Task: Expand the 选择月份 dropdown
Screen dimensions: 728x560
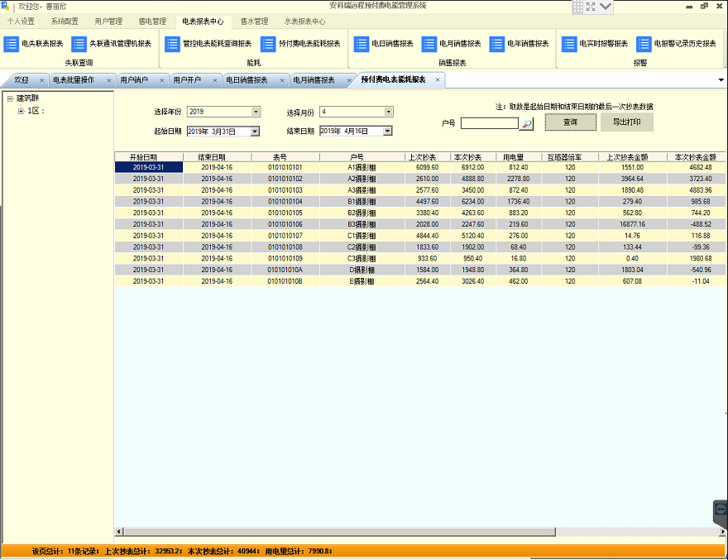Action: [389, 112]
